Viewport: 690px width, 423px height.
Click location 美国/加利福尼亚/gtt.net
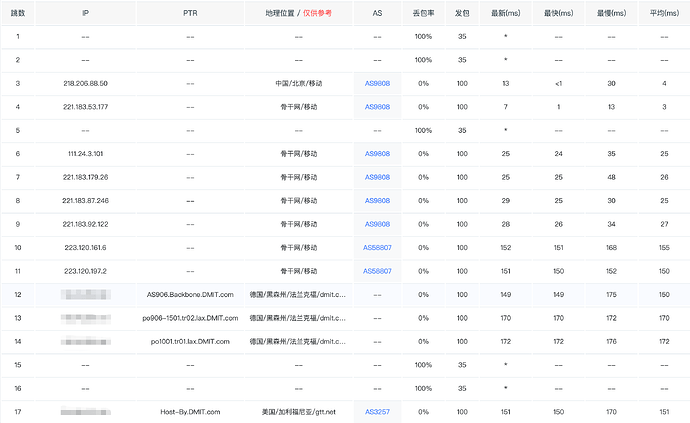pos(299,412)
